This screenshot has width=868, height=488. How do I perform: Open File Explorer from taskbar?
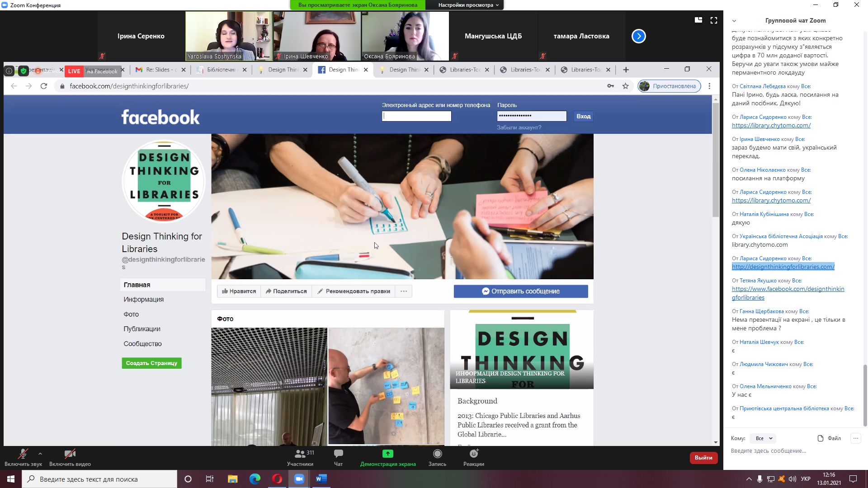click(x=232, y=479)
